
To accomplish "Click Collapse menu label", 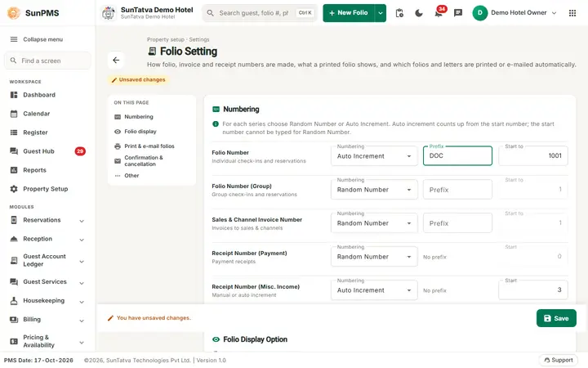I will [42, 39].
